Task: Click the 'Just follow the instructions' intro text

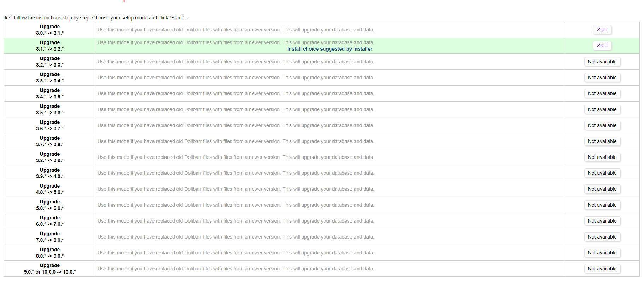Action: [x=95, y=18]
